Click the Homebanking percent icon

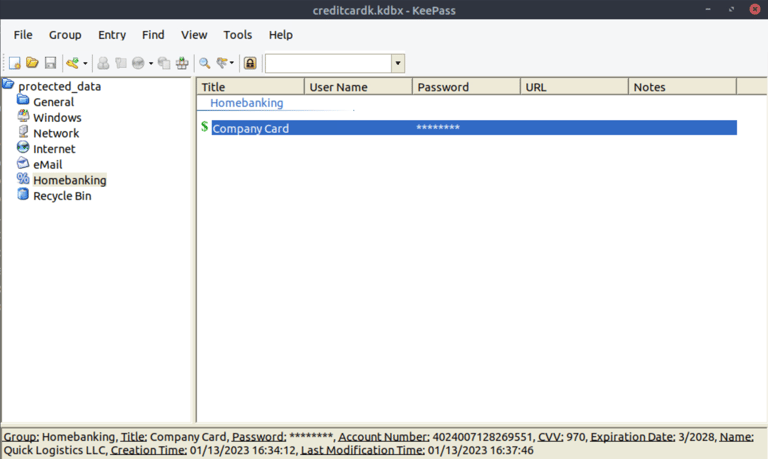(x=23, y=178)
